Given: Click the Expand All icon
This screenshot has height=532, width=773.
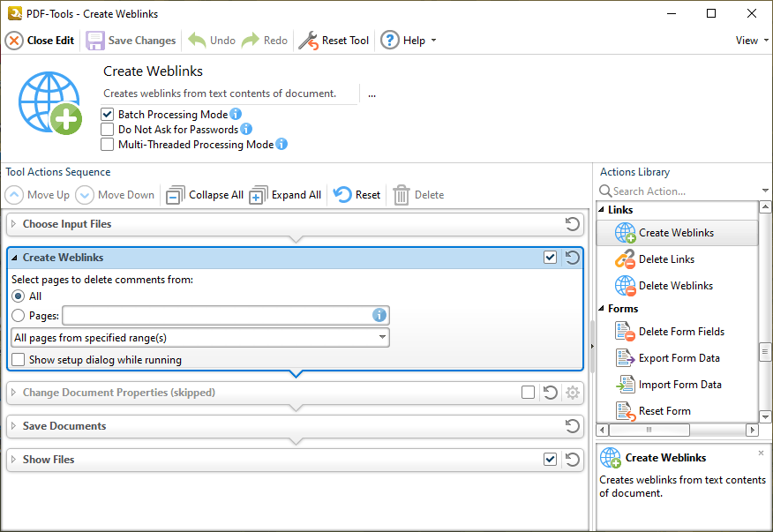Looking at the screenshot, I should point(258,195).
